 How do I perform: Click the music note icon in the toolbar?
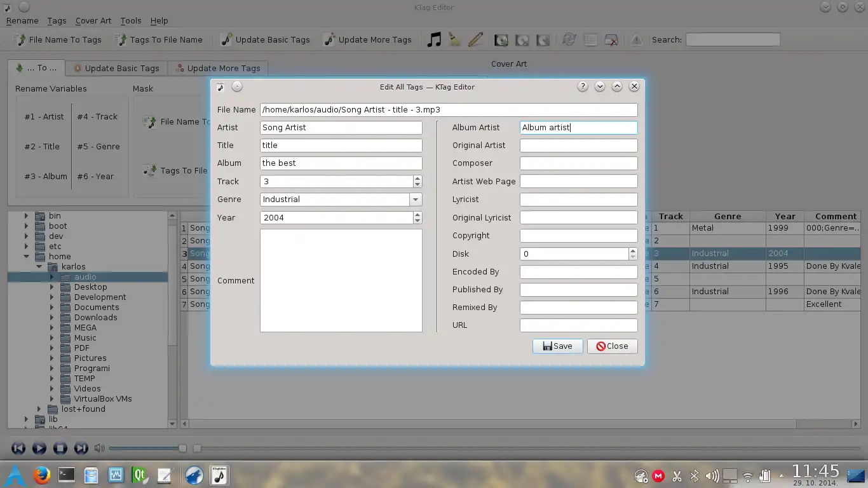[434, 39]
